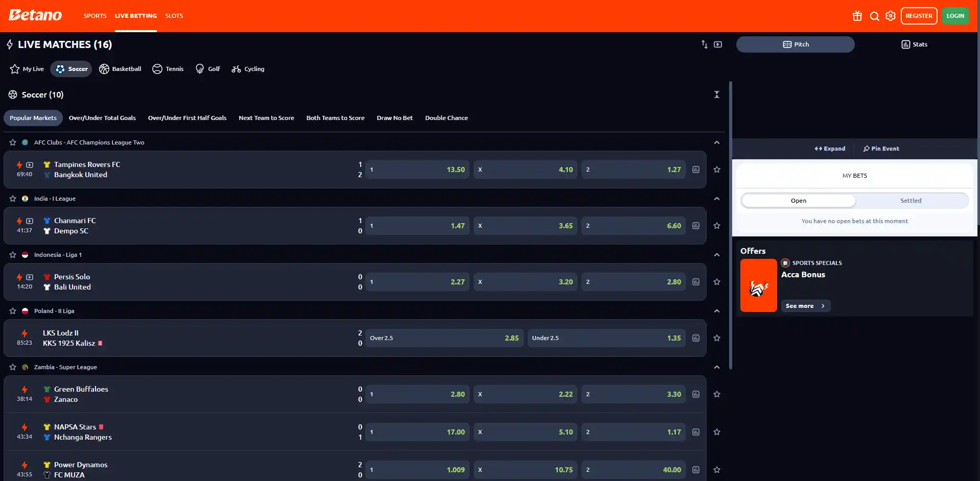Image resolution: width=980 pixels, height=481 pixels.
Task: Favorite the India I League star
Action: point(13,199)
